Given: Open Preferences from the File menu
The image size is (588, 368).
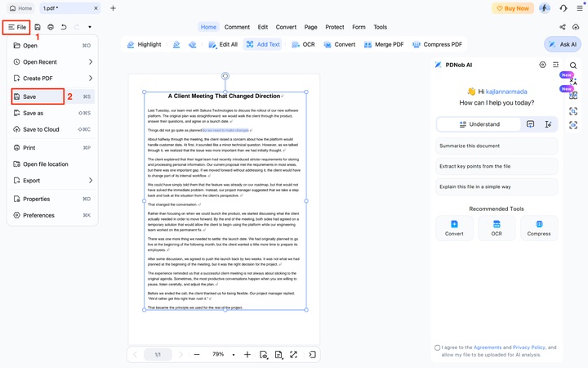Looking at the screenshot, I should tap(52, 215).
